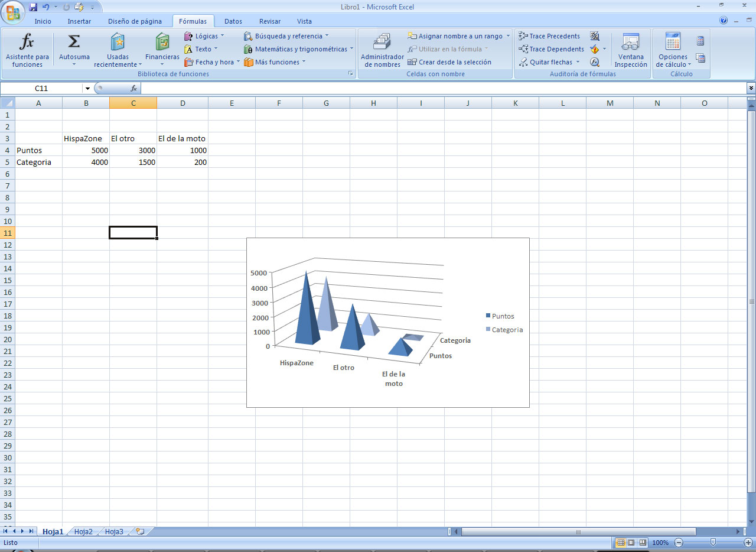Open the Ventana Inspección watch window
756x552 pixels.
pyautogui.click(x=630, y=50)
